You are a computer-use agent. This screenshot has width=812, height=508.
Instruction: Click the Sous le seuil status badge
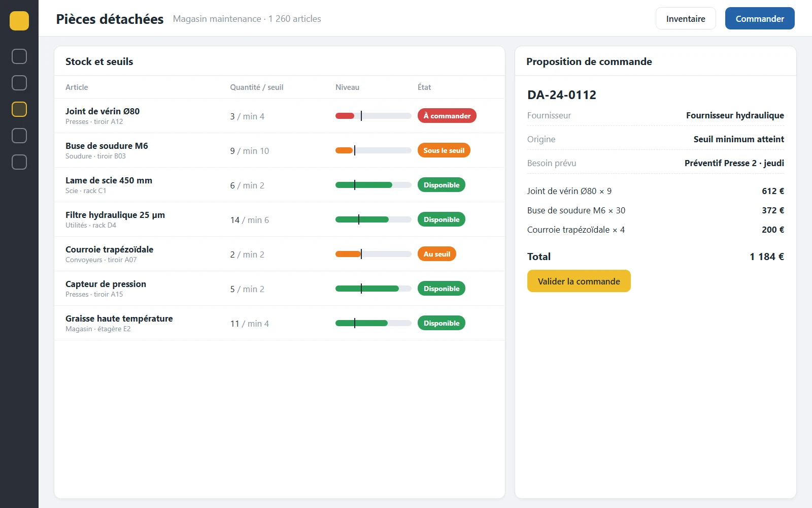click(x=444, y=150)
